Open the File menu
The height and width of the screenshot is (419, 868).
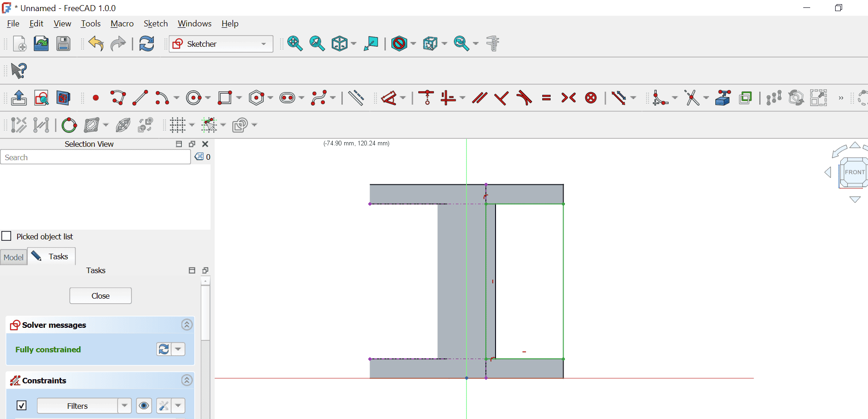coord(13,24)
